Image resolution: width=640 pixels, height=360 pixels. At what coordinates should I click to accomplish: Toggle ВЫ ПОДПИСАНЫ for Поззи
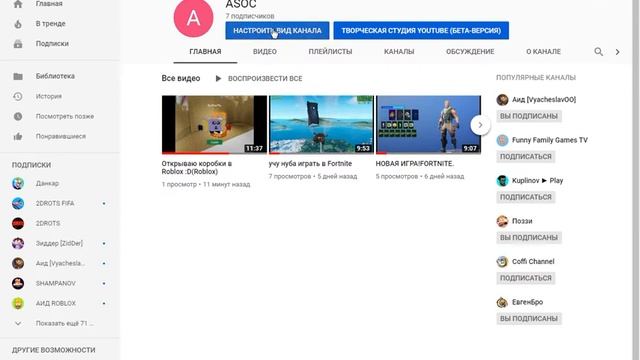529,237
